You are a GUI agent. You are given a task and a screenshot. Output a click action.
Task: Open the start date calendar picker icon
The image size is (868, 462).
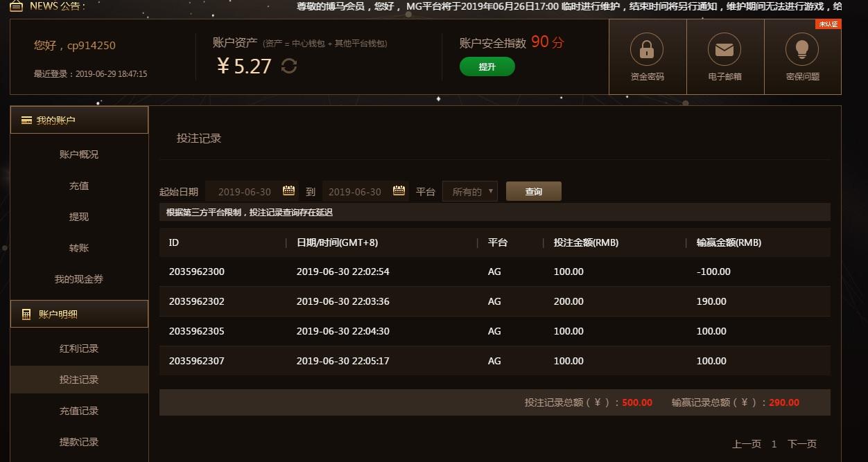[x=288, y=190]
